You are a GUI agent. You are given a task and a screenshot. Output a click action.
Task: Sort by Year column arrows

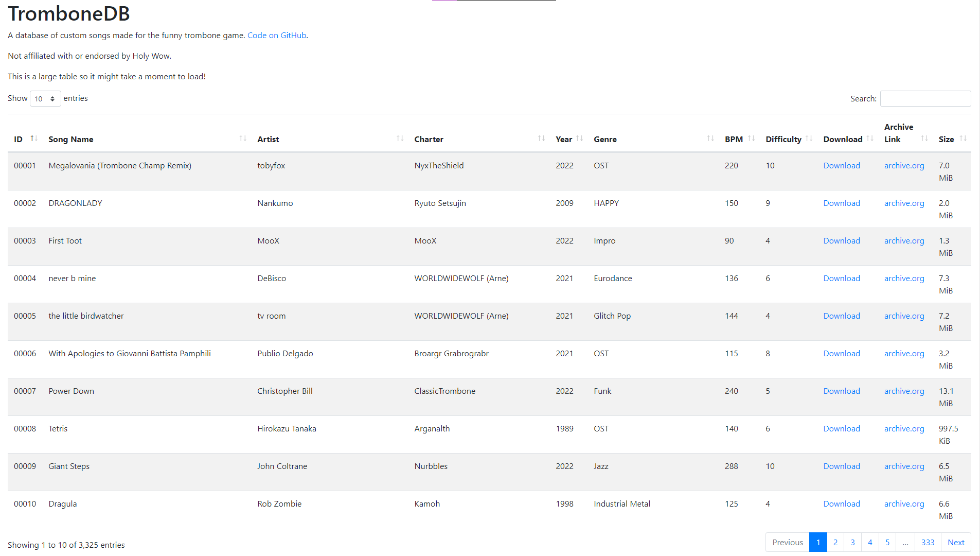click(580, 138)
